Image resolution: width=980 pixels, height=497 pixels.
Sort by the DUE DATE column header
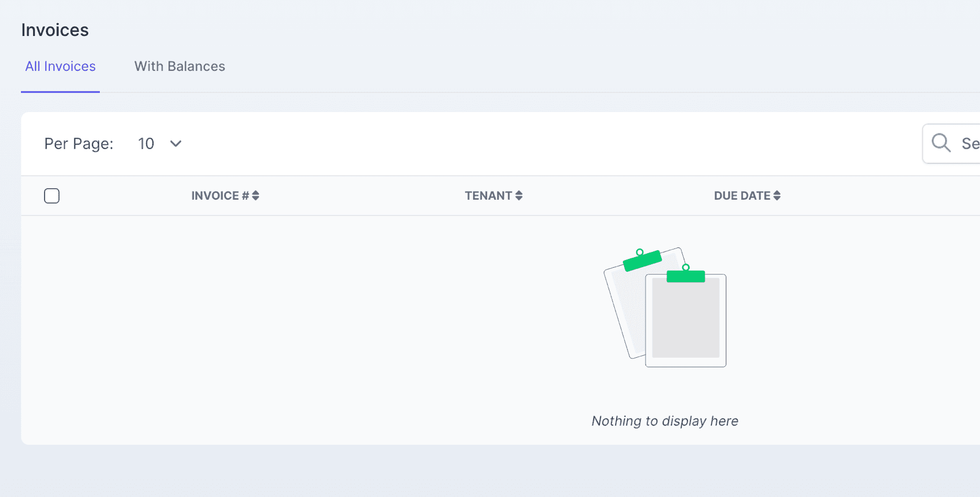tap(742, 196)
